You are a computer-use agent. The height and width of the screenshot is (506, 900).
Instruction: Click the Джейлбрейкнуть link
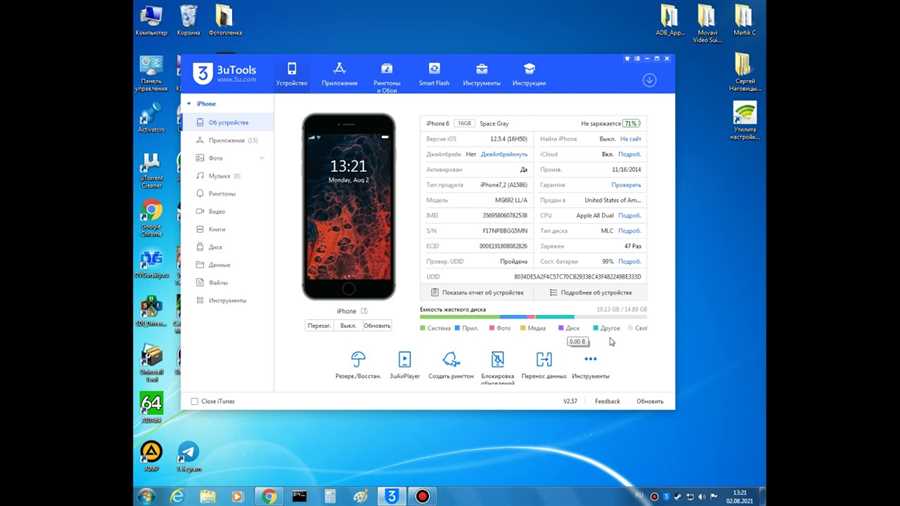(504, 154)
